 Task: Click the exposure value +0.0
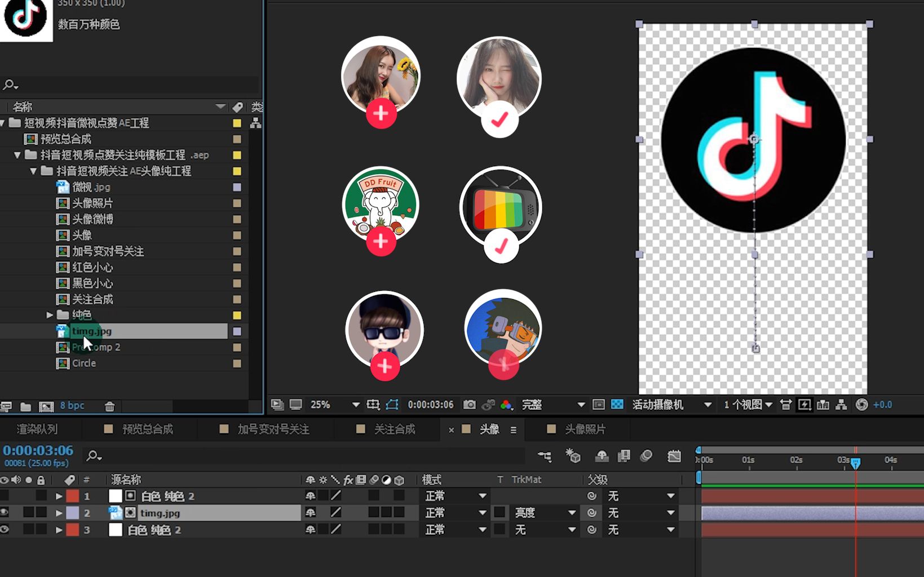coord(883,405)
